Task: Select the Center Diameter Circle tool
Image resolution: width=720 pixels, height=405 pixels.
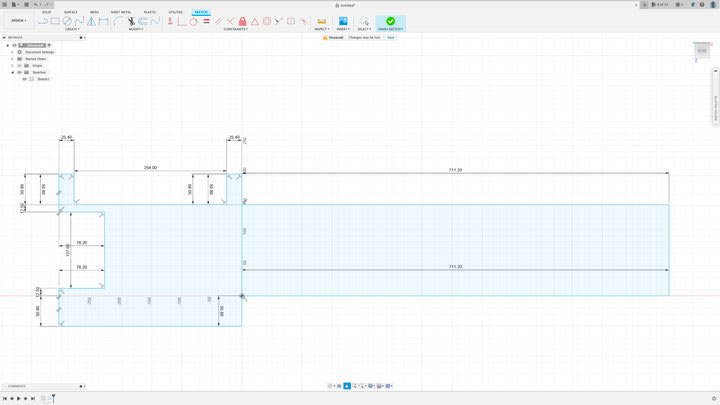Action: [67, 21]
